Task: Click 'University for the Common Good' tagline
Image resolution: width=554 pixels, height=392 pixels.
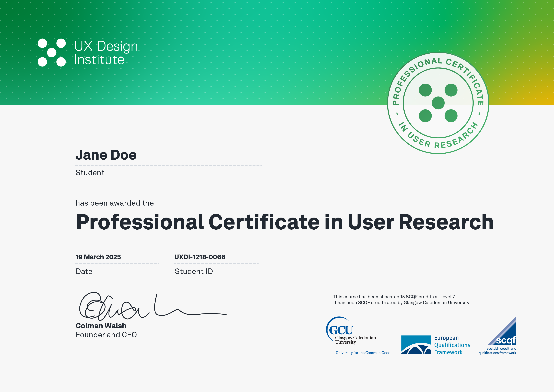Action: tap(363, 353)
